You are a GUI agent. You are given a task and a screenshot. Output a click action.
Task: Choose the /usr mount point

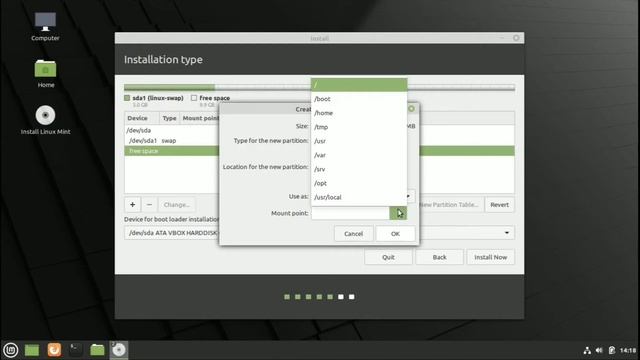[x=359, y=141]
